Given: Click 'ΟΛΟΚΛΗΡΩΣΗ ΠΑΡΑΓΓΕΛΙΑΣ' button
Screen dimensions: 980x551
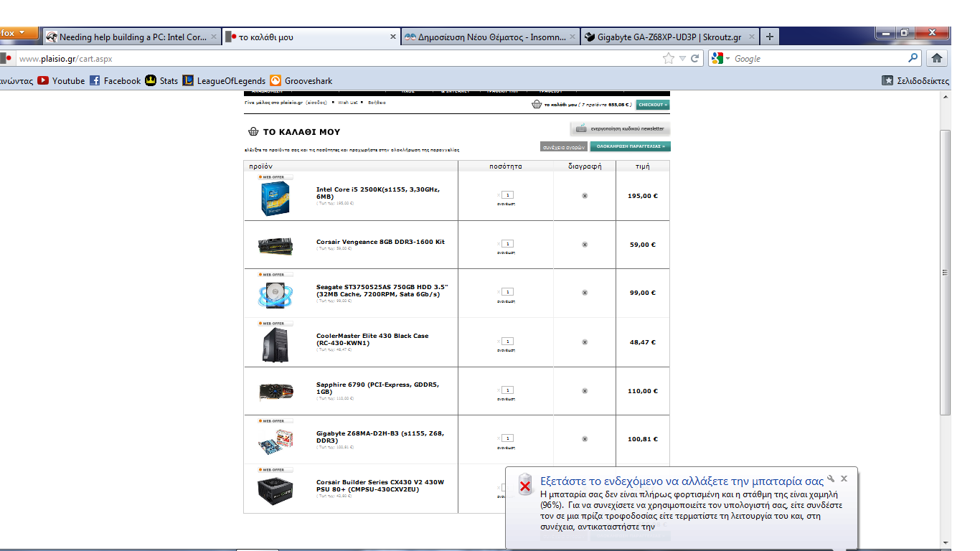Looking at the screenshot, I should pyautogui.click(x=631, y=146).
